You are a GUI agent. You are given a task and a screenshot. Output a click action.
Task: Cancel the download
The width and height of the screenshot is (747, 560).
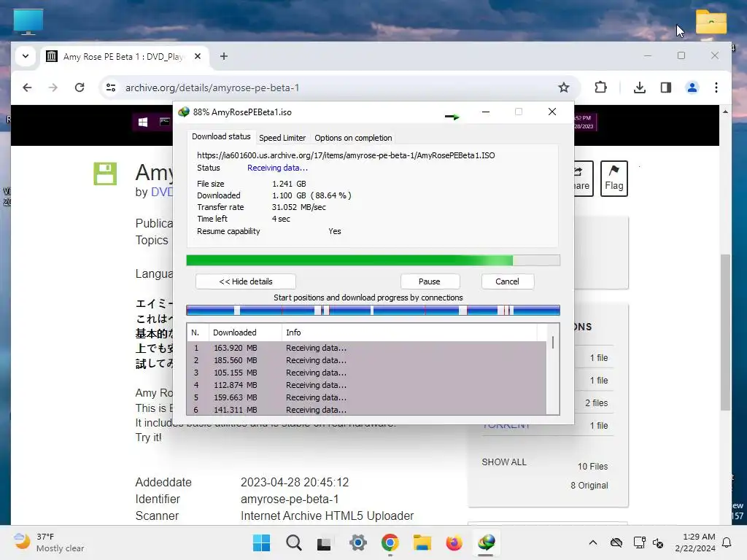pos(508,281)
